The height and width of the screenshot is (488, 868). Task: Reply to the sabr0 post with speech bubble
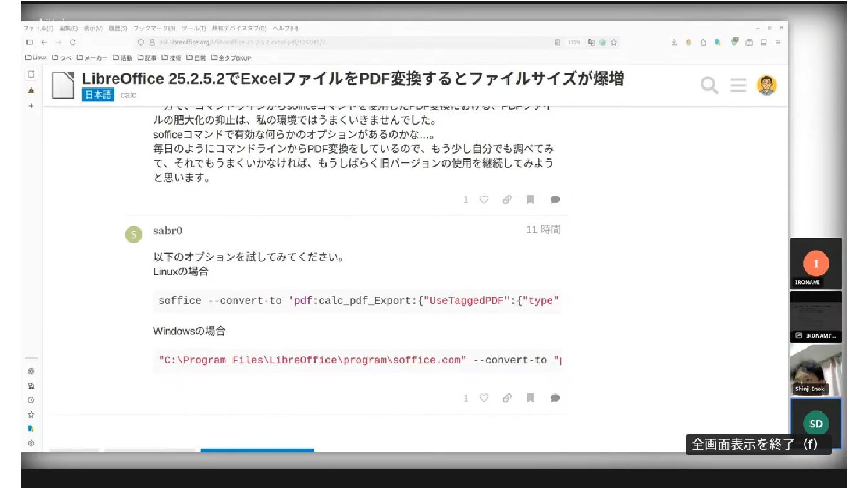coord(555,398)
